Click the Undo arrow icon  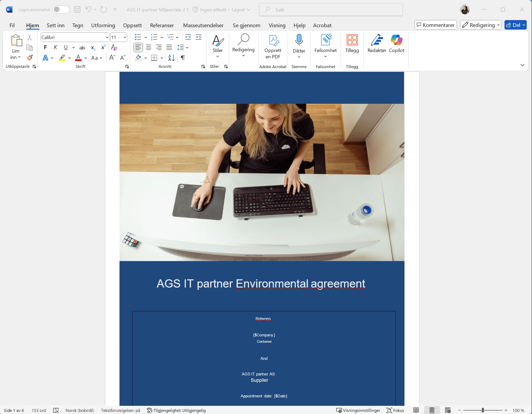(88, 10)
